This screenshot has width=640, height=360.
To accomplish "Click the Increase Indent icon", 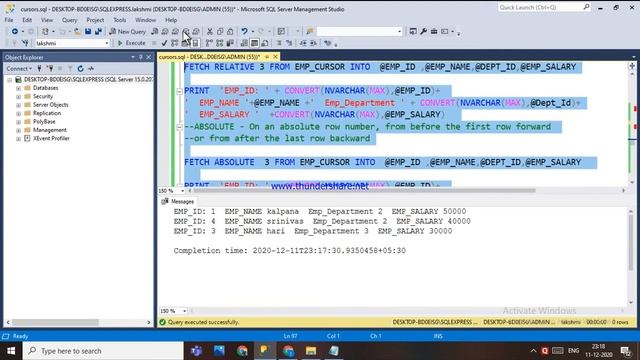I will click(313, 43).
